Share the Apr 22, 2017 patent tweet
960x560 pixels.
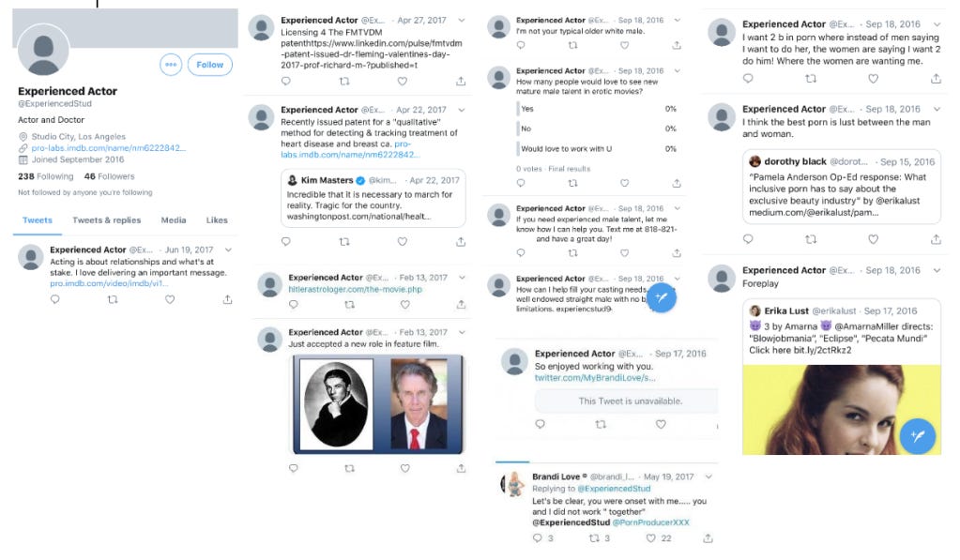coord(461,242)
